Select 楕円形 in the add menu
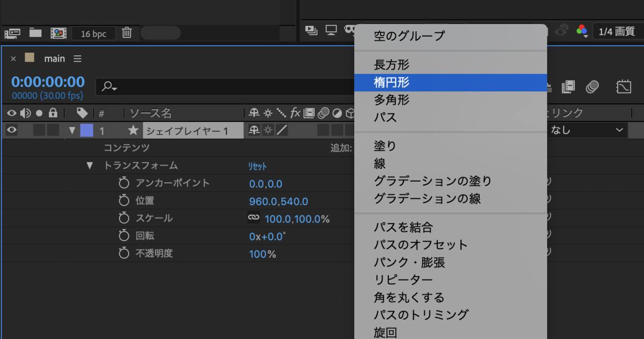644x339 pixels. pos(451,82)
